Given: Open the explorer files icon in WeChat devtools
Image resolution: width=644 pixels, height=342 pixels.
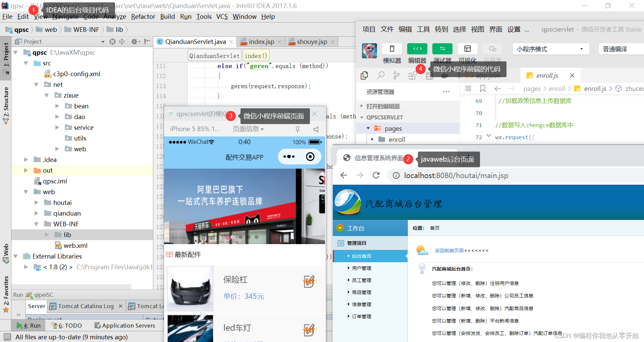Looking at the screenshot, I should (364, 75).
